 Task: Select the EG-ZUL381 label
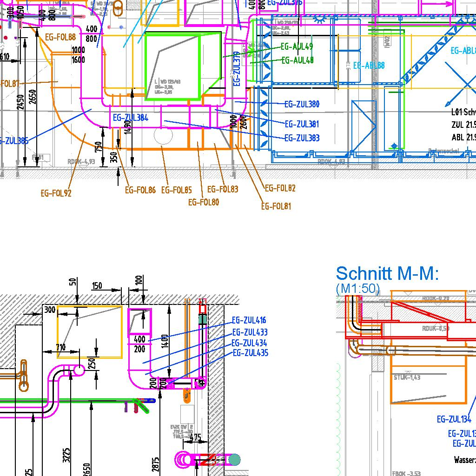(x=302, y=124)
